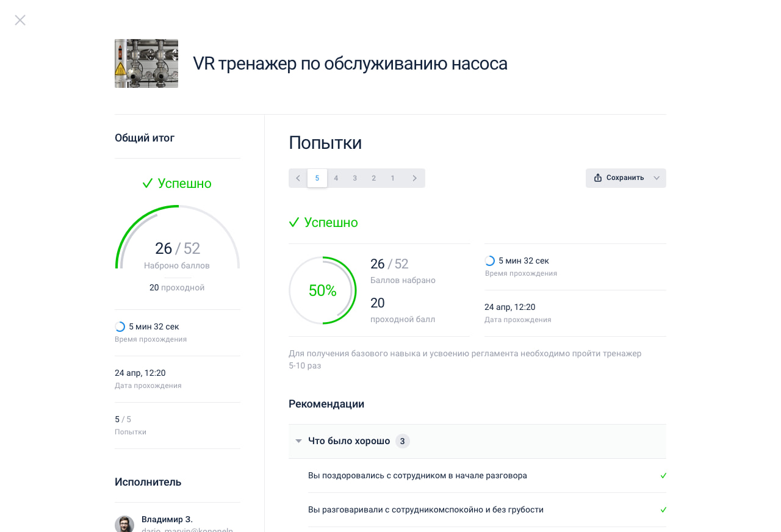This screenshot has height=532, width=781.
Task: Close the results page with X icon
Action: pyautogui.click(x=20, y=20)
